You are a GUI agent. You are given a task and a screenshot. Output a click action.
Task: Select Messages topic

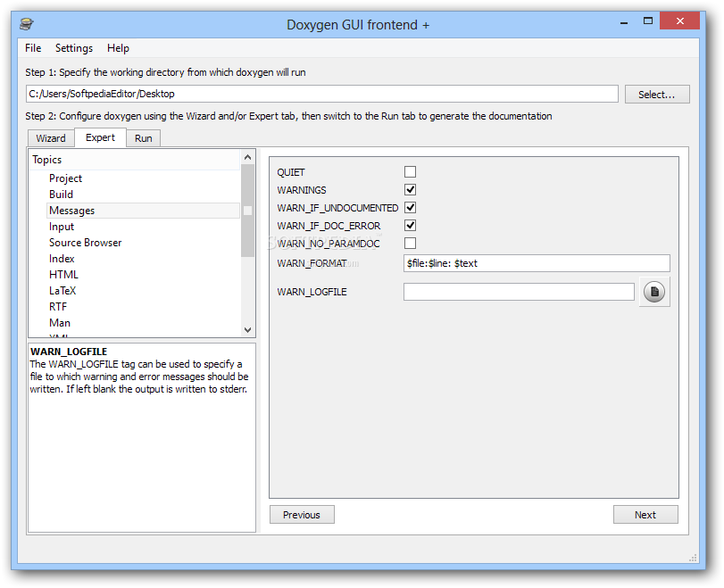click(143, 211)
